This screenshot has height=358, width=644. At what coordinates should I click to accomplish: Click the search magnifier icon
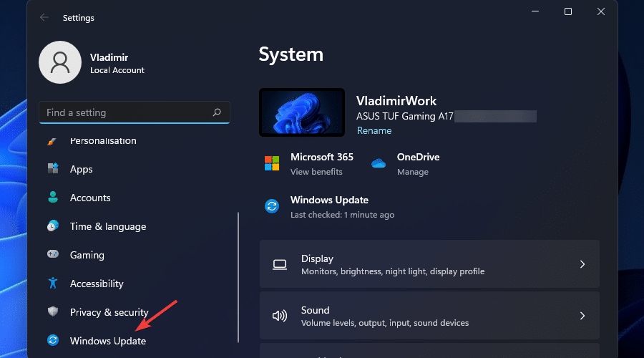point(217,112)
